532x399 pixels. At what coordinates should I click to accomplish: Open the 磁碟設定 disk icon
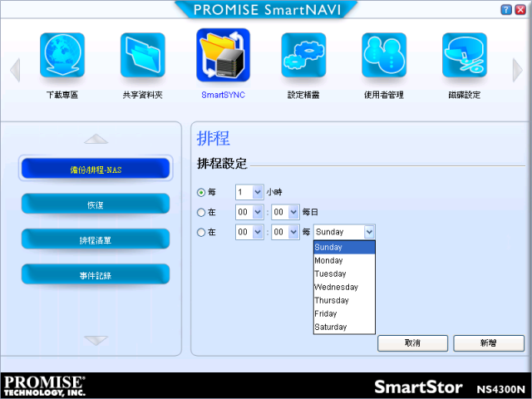click(464, 55)
